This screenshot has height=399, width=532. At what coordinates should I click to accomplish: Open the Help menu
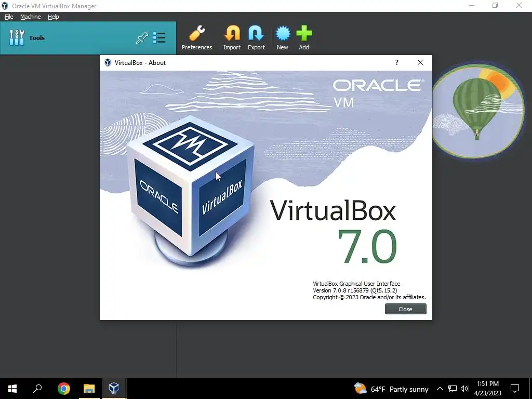coord(54,17)
